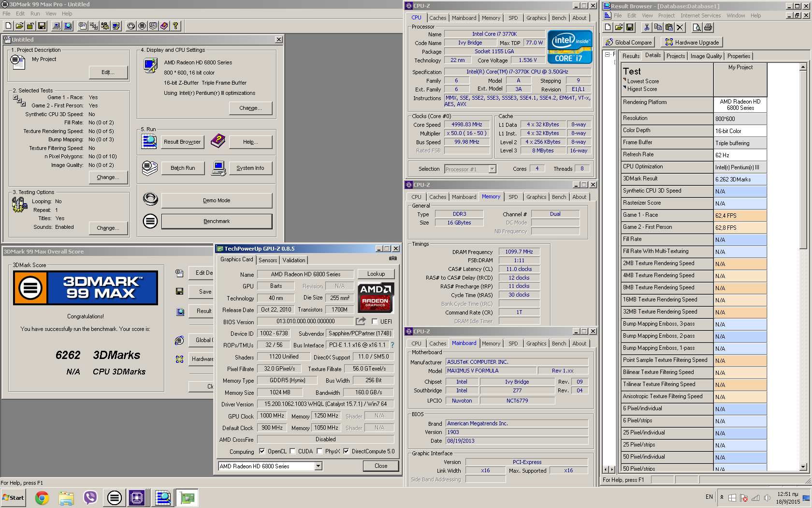The height and width of the screenshot is (508, 812).
Task: Click Save floppy icon in Result Browser toolbar
Action: 630,28
